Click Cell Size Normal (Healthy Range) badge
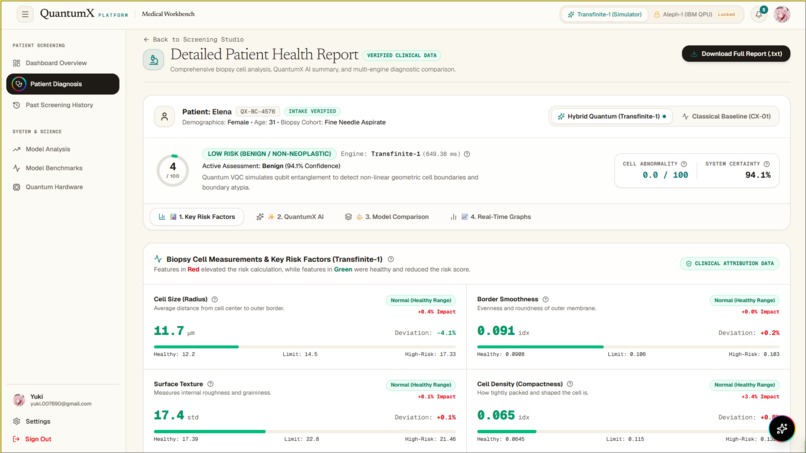The width and height of the screenshot is (806, 453). point(420,300)
